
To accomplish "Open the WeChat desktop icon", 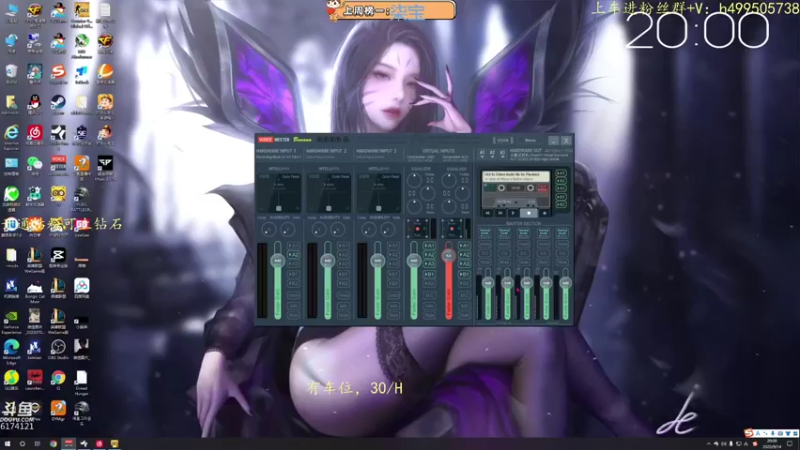I will [x=35, y=165].
